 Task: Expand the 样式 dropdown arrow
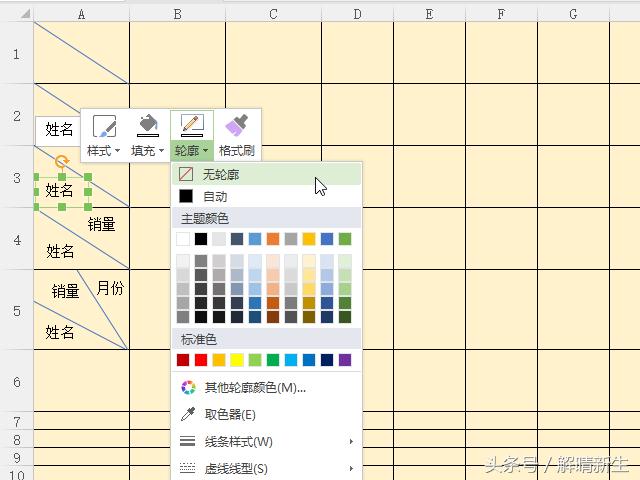(118, 151)
